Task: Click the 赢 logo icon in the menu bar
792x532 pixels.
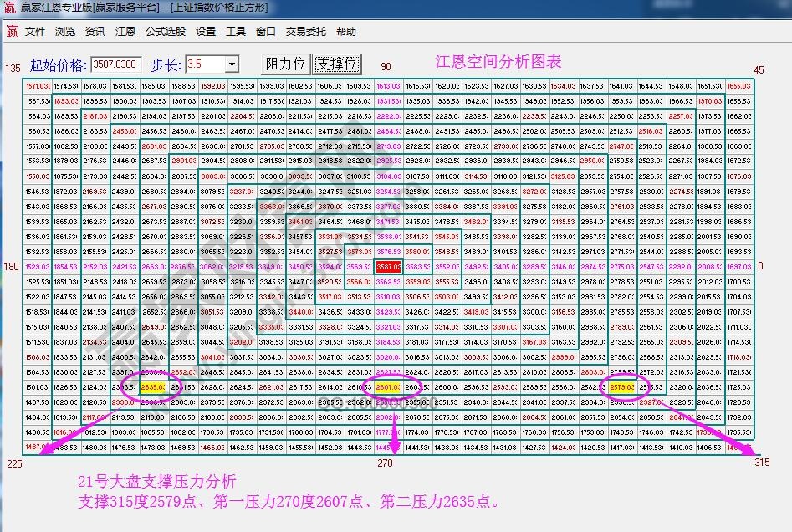Action: pos(11,31)
